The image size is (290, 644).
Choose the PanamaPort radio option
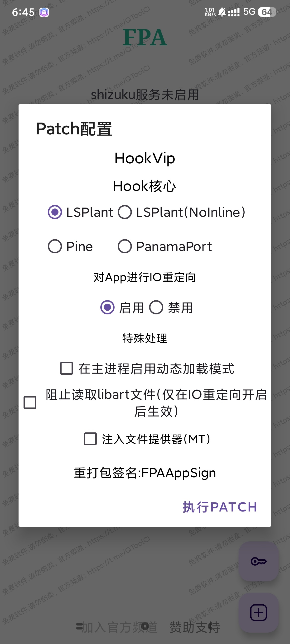point(125,246)
